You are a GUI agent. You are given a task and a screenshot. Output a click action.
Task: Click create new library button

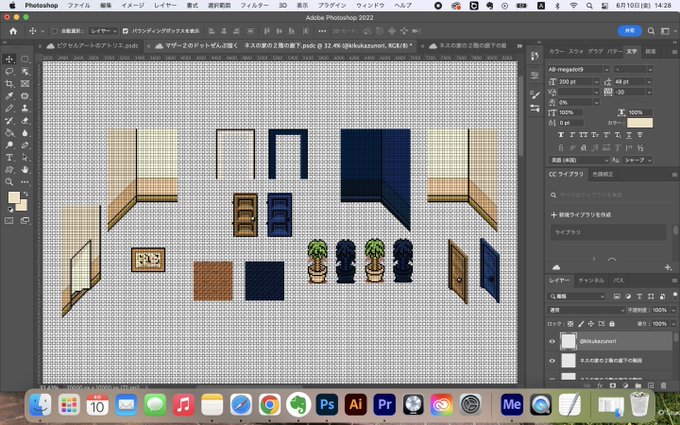(x=580, y=215)
